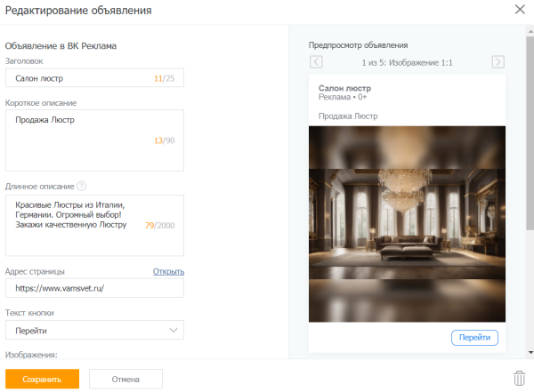This screenshot has width=534, height=392.
Task: Open the 'Перейти' button text combo box
Action: 93,331
